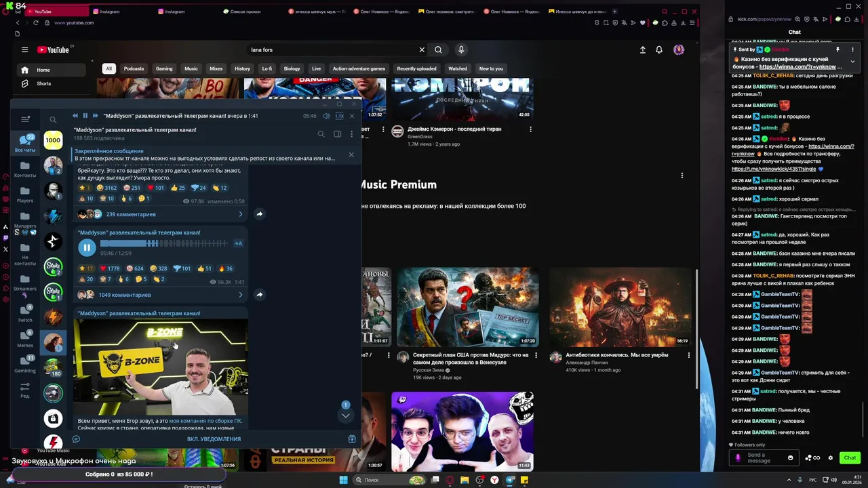The height and width of the screenshot is (488, 868).
Task: Play Секретный план США против Мадуро thumbnail
Action: point(468,306)
